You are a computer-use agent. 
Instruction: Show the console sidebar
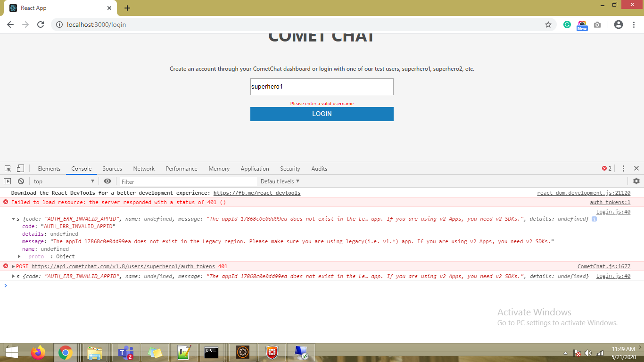pos(8,181)
